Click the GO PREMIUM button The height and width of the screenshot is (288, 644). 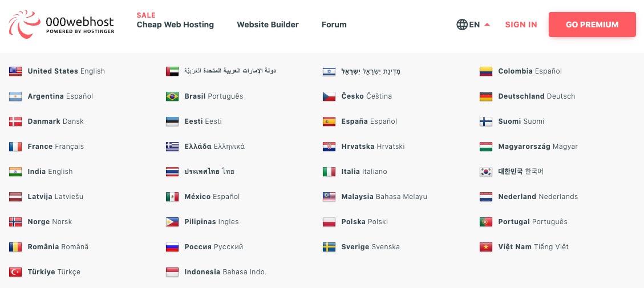click(x=592, y=25)
